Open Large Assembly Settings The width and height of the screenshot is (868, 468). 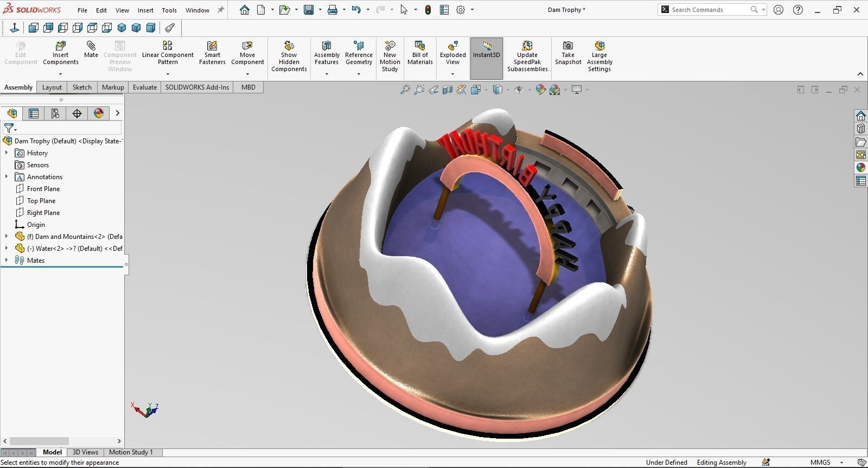coord(599,56)
